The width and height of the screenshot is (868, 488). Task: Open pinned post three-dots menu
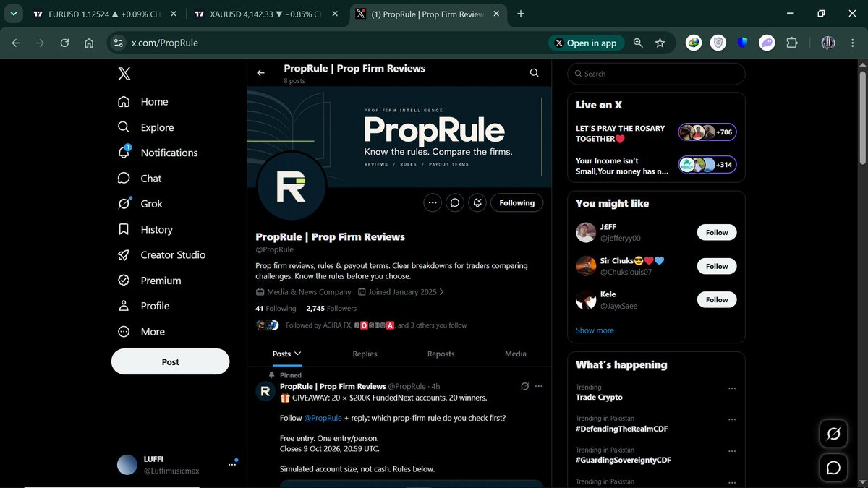538,387
